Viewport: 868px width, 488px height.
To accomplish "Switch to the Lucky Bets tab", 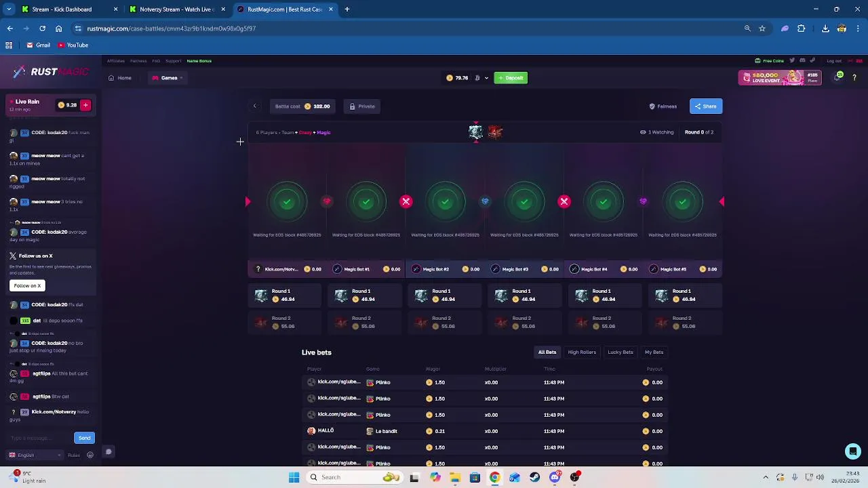I will [x=620, y=352].
